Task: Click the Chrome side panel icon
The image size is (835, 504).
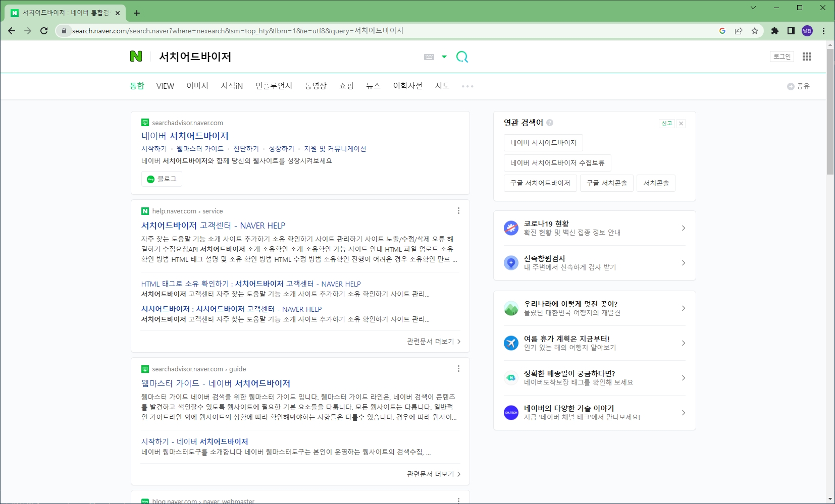Action: 791,31
